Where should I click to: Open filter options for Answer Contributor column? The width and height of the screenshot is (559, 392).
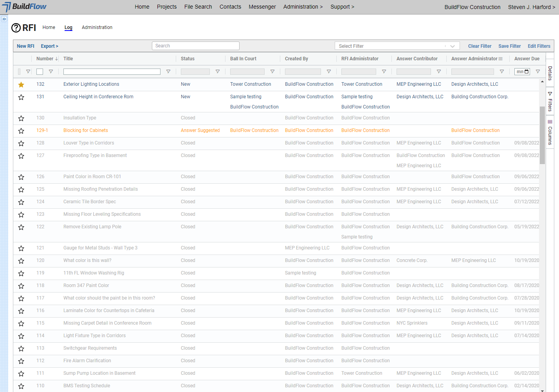(x=439, y=72)
